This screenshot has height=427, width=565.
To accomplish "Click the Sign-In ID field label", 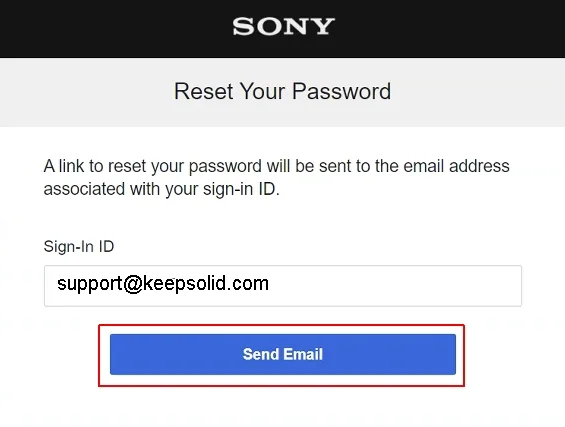I will pos(79,247).
